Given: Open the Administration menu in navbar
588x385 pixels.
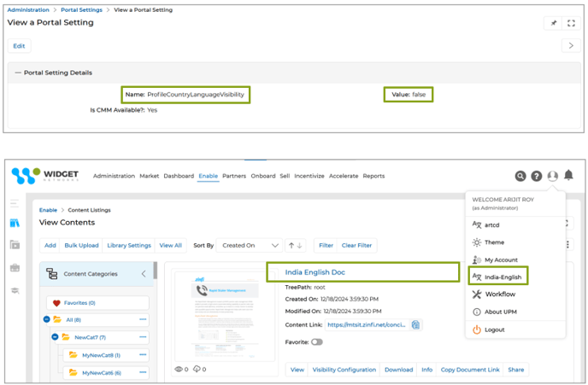Looking at the screenshot, I should pos(114,176).
